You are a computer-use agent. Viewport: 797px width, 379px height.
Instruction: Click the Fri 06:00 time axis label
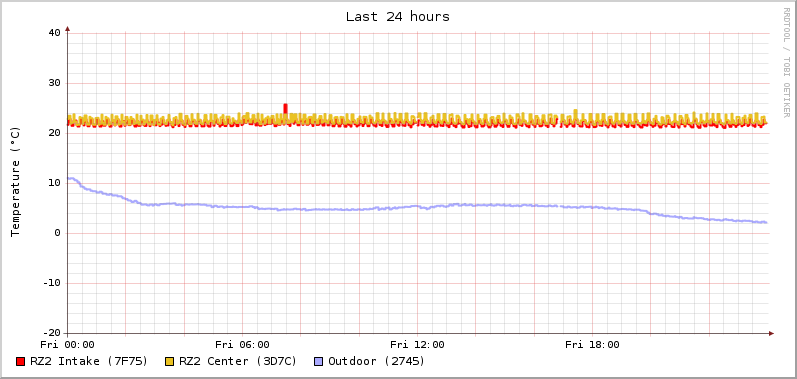pyautogui.click(x=242, y=345)
